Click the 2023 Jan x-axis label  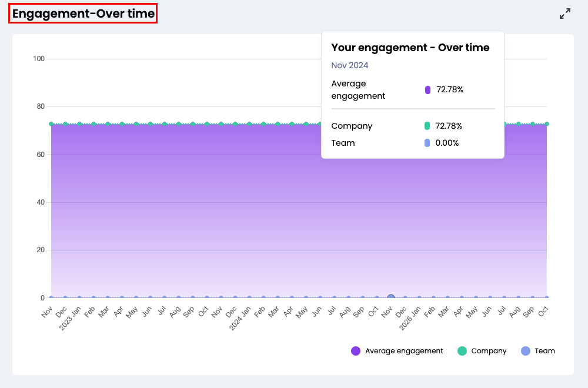pyautogui.click(x=70, y=317)
